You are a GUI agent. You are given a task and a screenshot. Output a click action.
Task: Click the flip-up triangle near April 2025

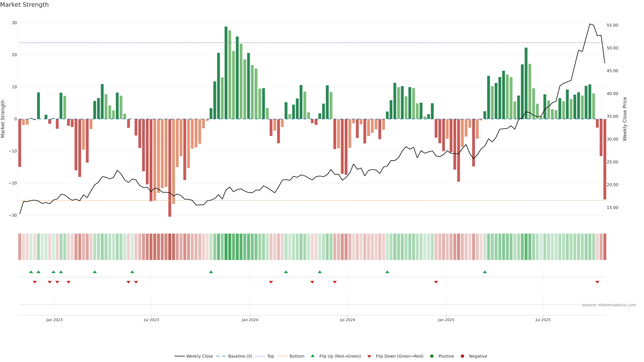tap(485, 272)
